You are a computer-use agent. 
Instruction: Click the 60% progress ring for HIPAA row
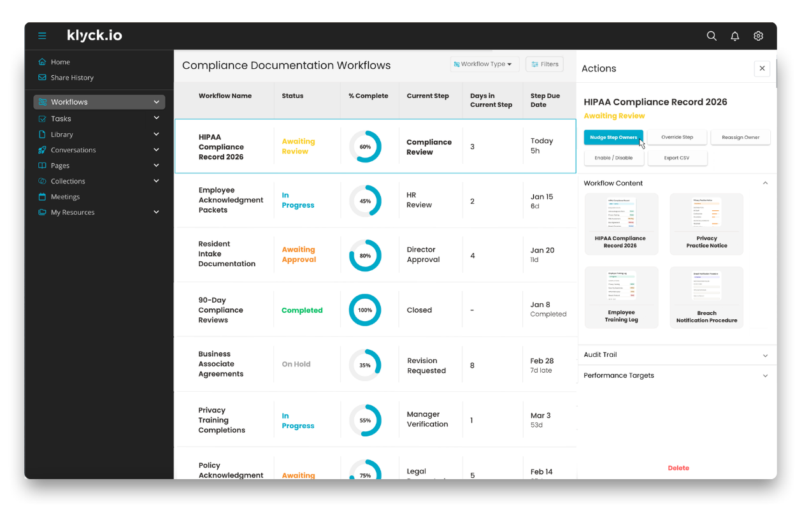pos(365,147)
